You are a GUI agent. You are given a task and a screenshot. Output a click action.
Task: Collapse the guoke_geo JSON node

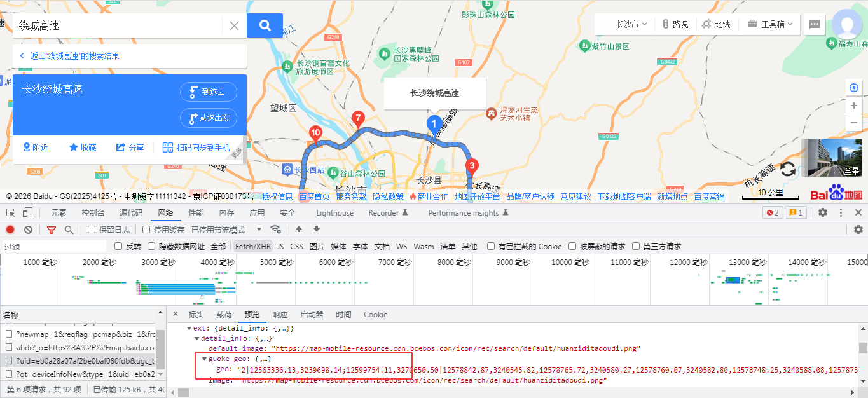pyautogui.click(x=205, y=359)
